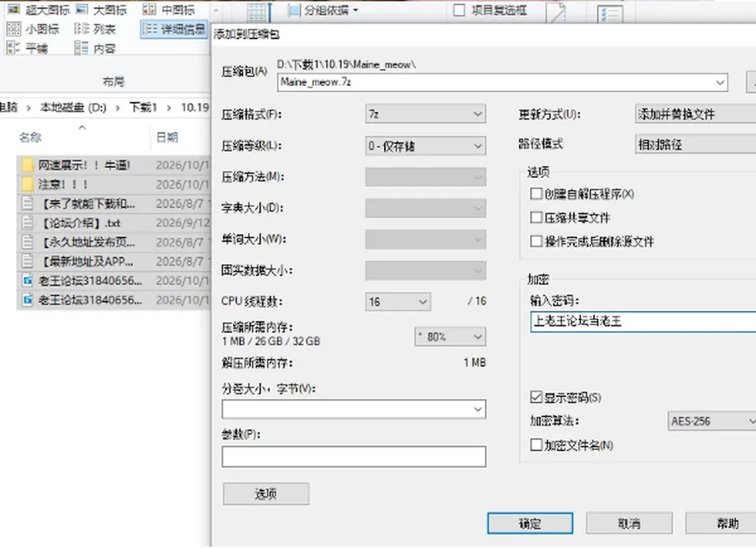Click text file icon of 【论坛介绍】.txt
Viewport: 756px width, 548px height.
(x=28, y=223)
